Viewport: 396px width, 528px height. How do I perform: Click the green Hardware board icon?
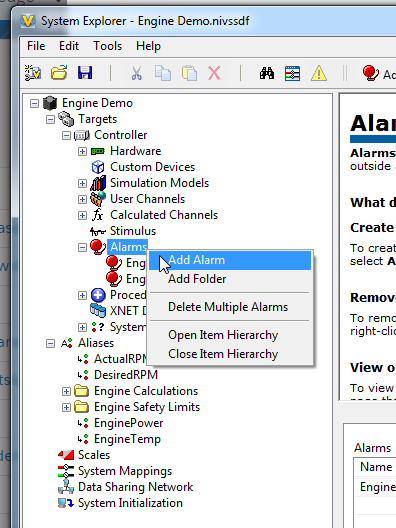(98, 151)
